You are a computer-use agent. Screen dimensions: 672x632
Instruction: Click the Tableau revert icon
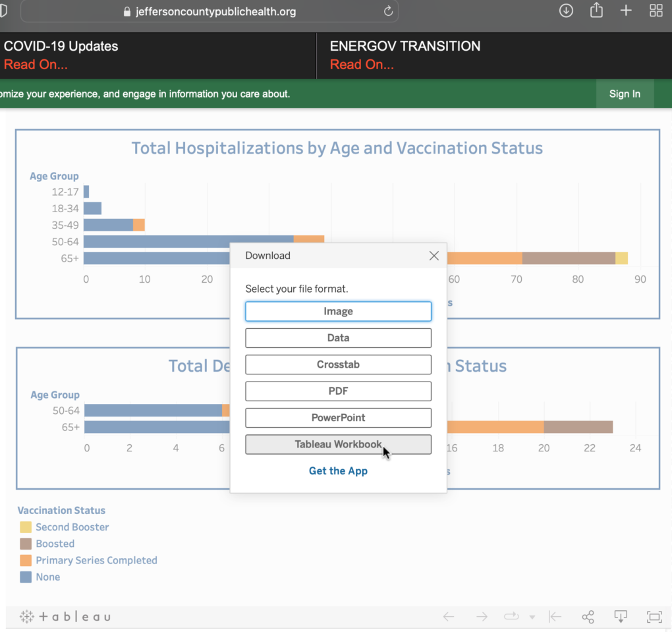click(x=555, y=617)
